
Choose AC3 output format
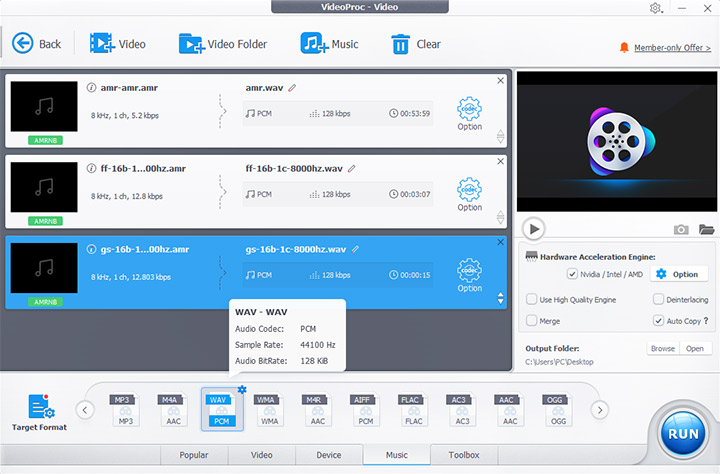tap(462, 410)
